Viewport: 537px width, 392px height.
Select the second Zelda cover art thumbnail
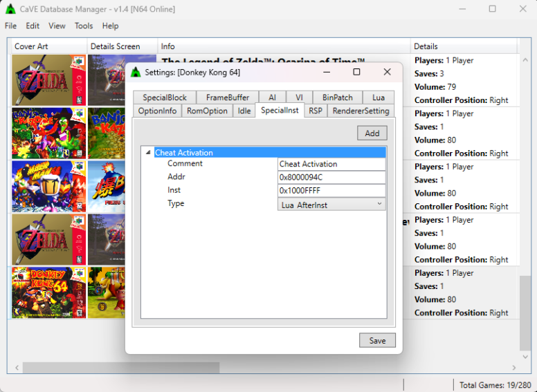click(48, 239)
